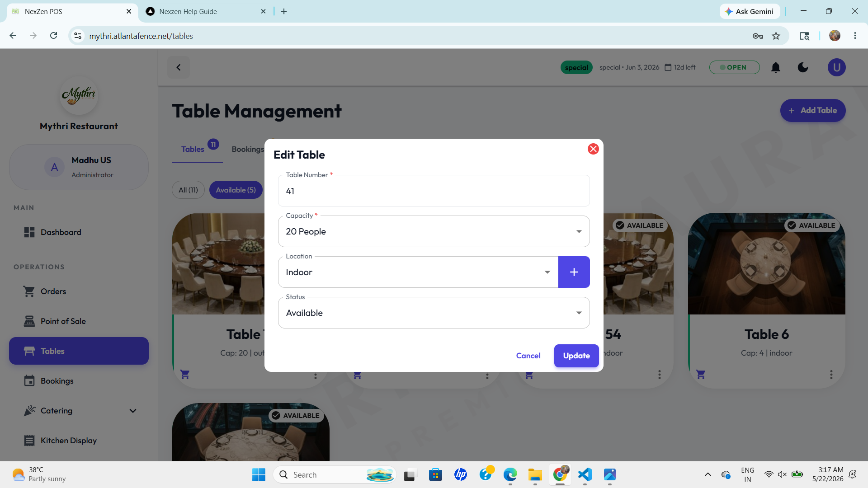Open weather widget showing 38°C
The height and width of the screenshot is (488, 868).
39,474
